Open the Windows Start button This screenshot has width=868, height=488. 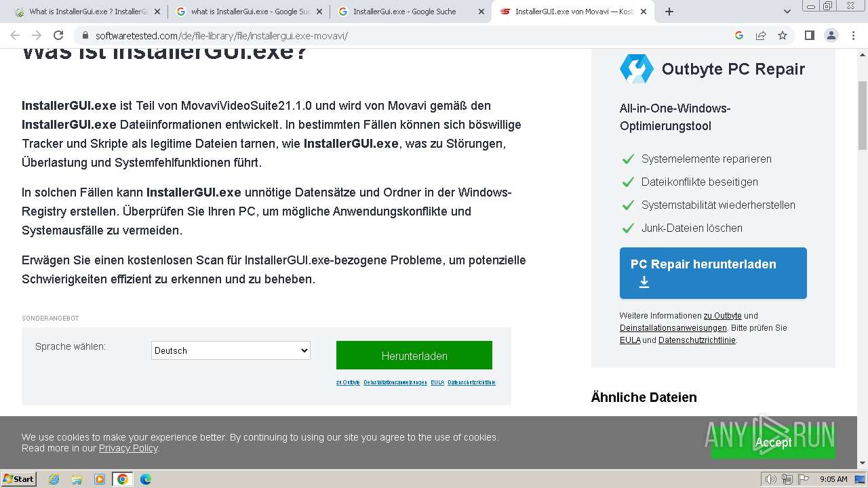(x=19, y=479)
